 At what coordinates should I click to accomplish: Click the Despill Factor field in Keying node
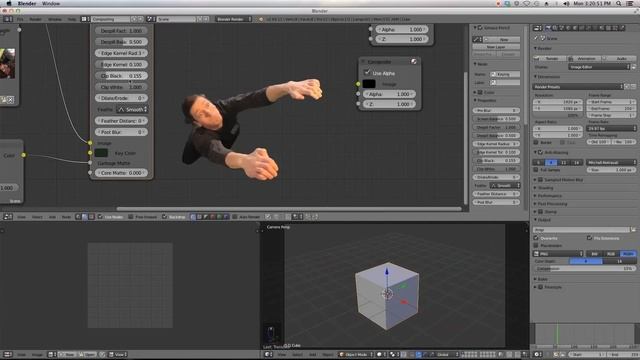(121, 31)
